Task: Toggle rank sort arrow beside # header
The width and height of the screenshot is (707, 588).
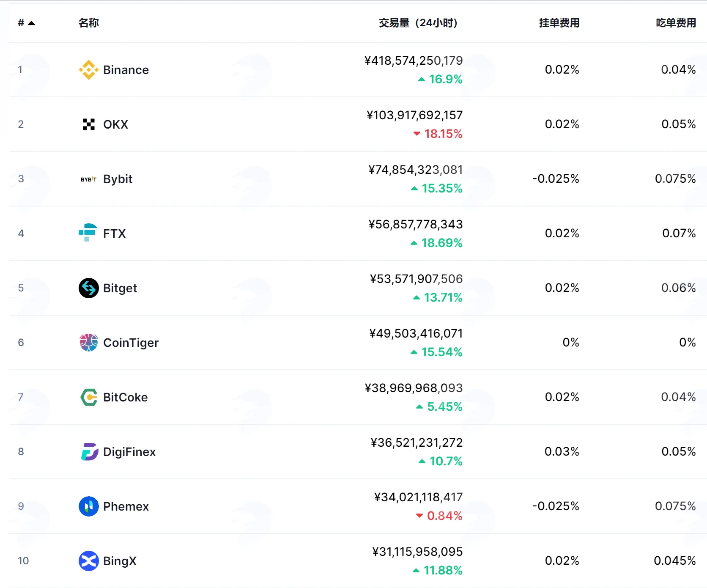Action: pos(31,23)
